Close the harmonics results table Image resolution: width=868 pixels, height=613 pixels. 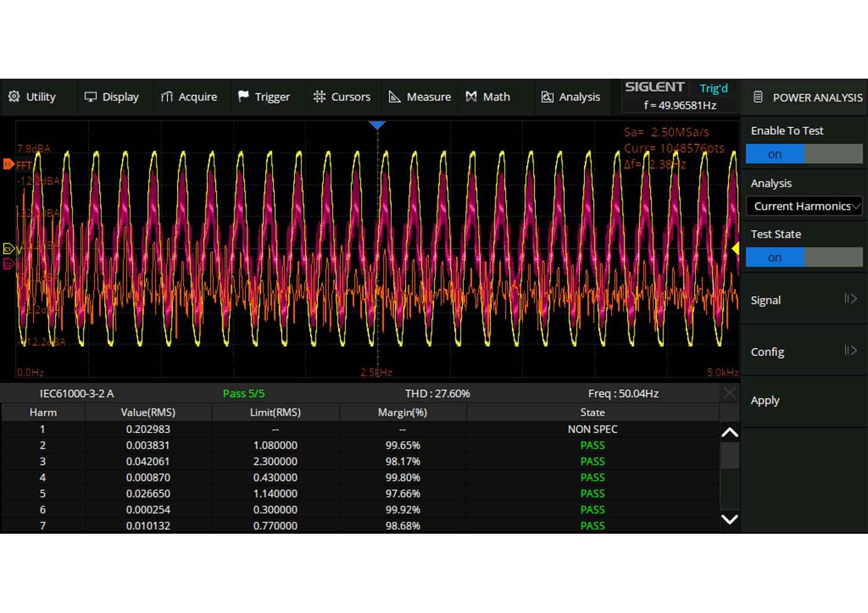coord(729,393)
